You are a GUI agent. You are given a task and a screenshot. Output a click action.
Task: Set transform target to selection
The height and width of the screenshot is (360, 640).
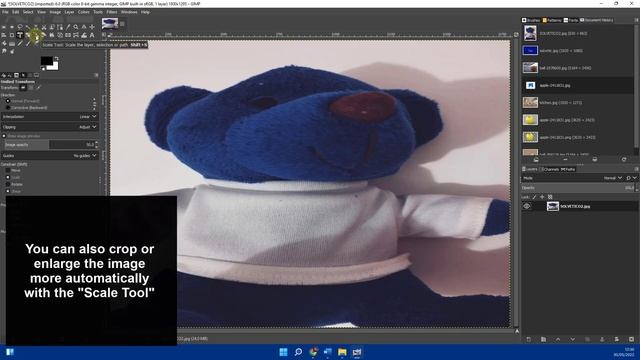[31, 87]
